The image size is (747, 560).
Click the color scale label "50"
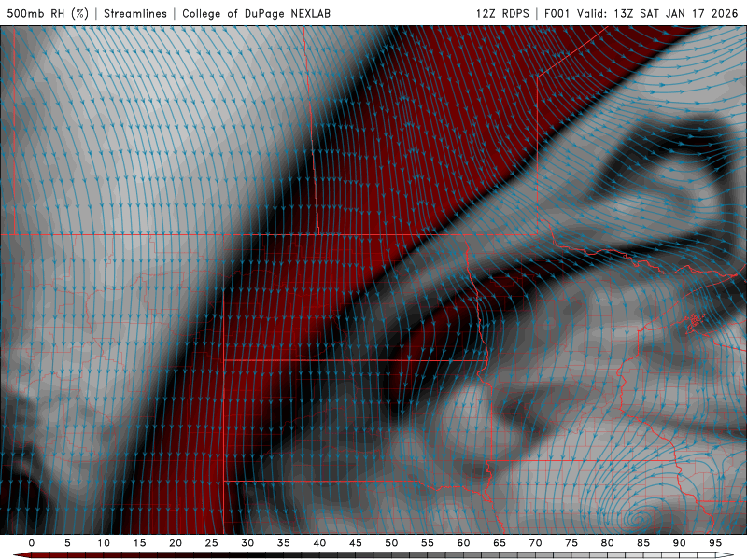[x=391, y=543]
